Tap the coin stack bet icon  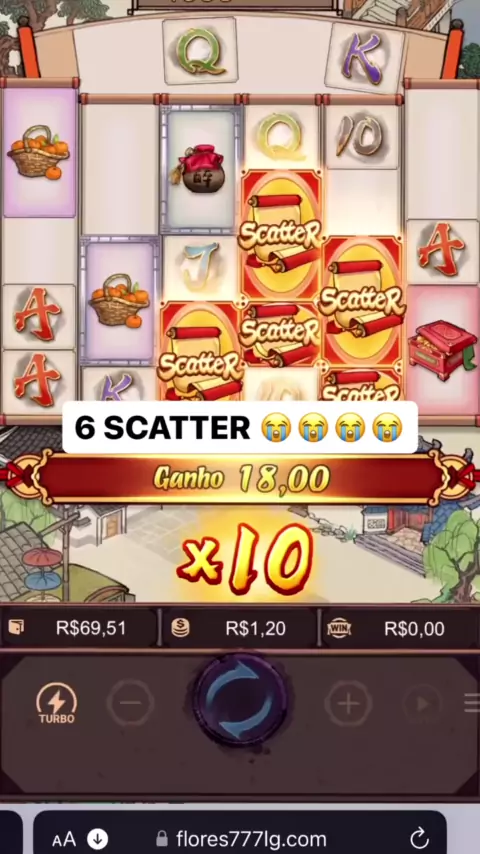(x=180, y=629)
